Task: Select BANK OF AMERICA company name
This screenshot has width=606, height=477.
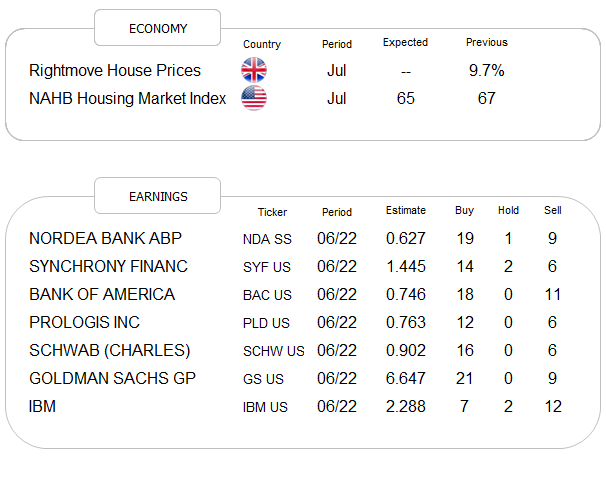Action: point(102,294)
